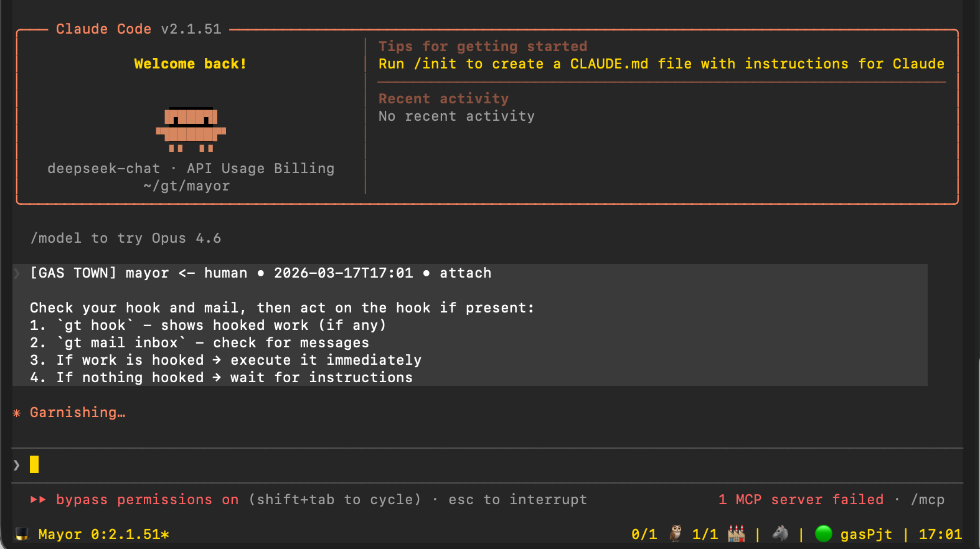Click the green status circle indicator
This screenshot has height=549, width=980.
coord(823,533)
